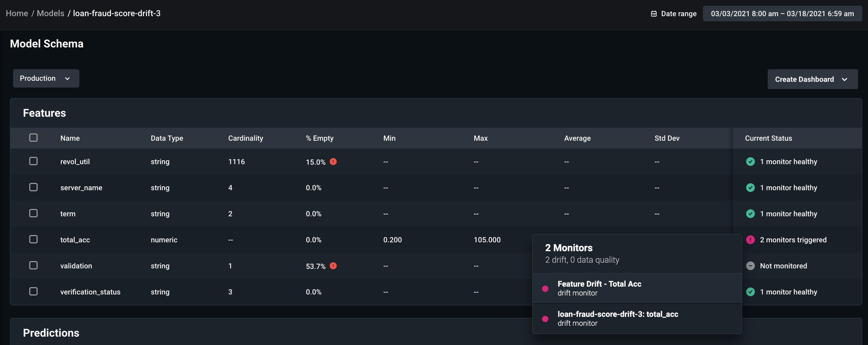
Task: Select loan-fraud-score-drift-3: total_acc monitor entry
Action: [x=617, y=318]
